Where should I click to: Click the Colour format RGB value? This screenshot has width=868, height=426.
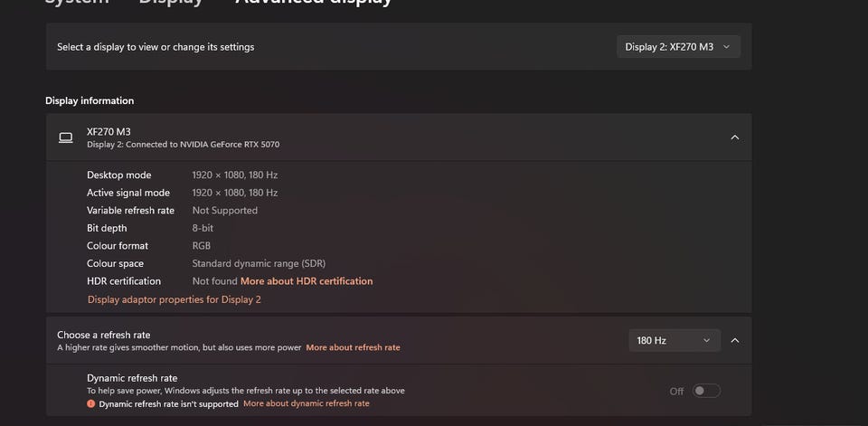[203, 246]
